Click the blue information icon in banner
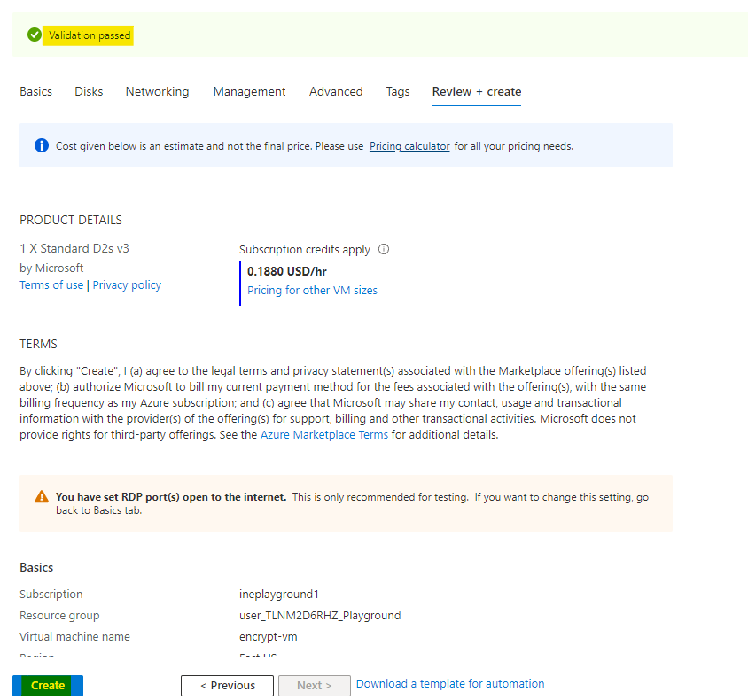 pyautogui.click(x=41, y=145)
